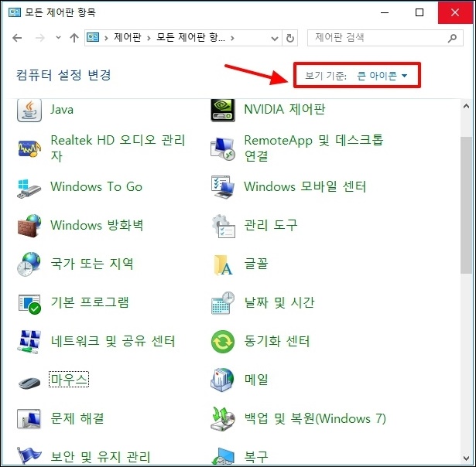Screen dimensions: 476x467
Task: Expand the chevron after 모든 제어판 항목 breadcrumb
Action: [232, 38]
